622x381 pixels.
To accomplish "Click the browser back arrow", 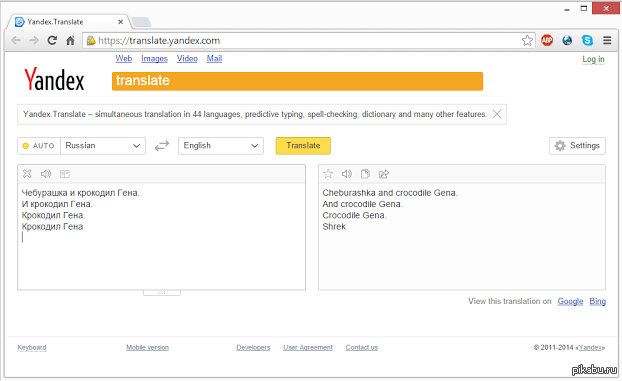I will (16, 40).
